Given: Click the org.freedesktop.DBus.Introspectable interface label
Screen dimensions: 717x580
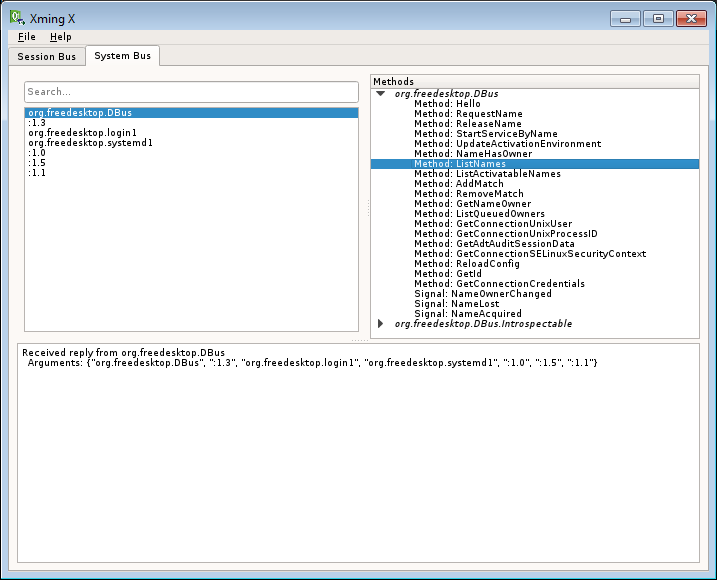Looking at the screenshot, I should (x=483, y=324).
